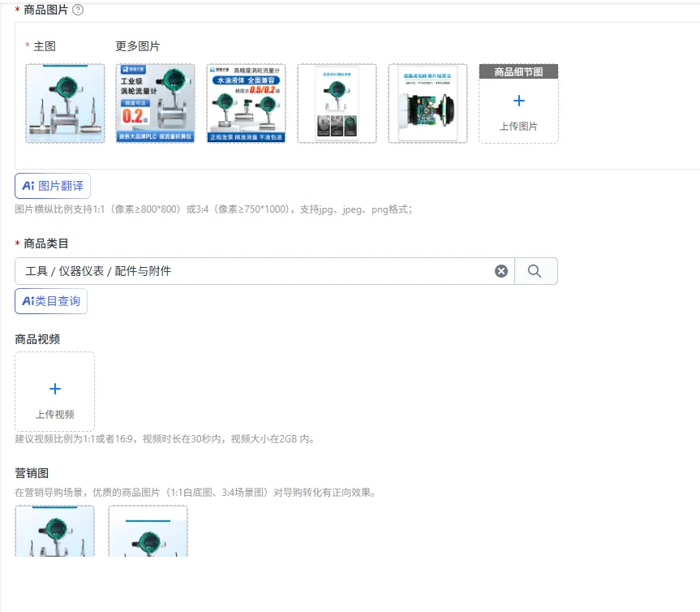Click the 商品类目 input field

pos(255,271)
